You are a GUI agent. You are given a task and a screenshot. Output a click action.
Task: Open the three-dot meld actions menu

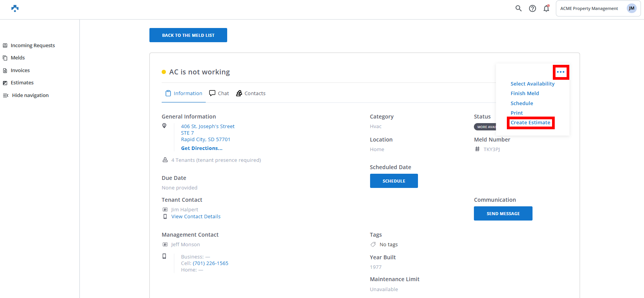[561, 72]
